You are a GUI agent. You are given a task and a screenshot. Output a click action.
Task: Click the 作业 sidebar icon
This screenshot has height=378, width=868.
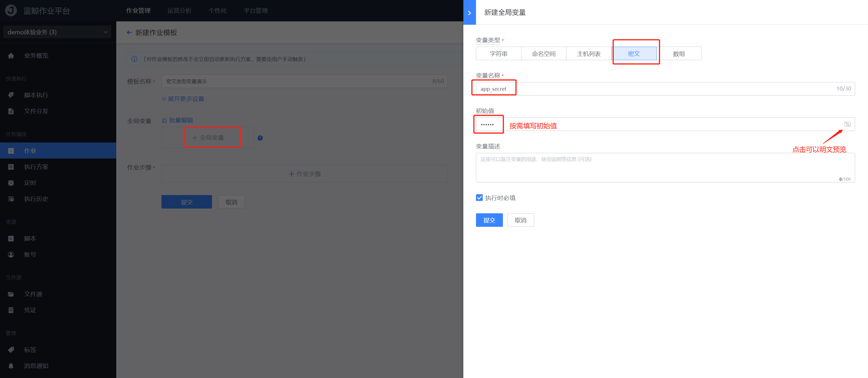(11, 151)
